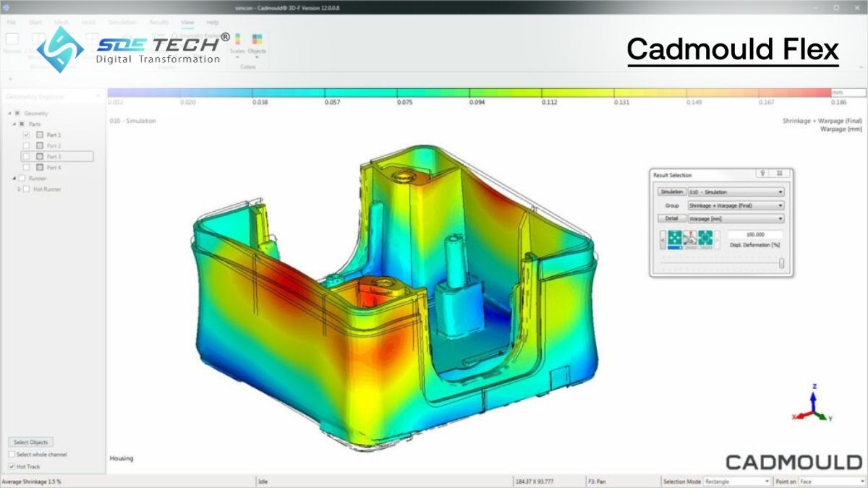Click the Objects colors icon

256,38
